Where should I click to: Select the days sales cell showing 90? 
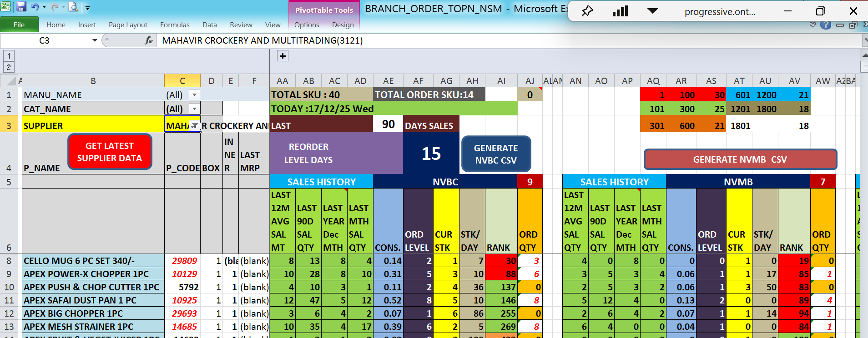pyautogui.click(x=388, y=124)
